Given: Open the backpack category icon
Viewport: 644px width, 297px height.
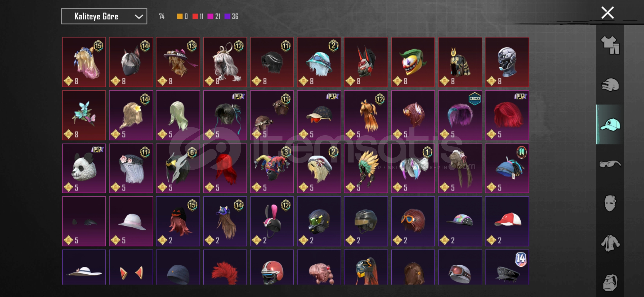Looking at the screenshot, I should (610, 282).
